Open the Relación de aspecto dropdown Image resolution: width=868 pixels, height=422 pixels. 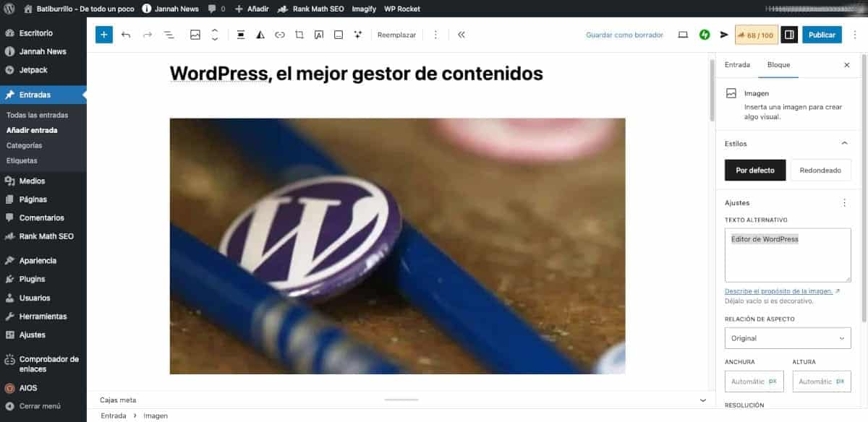coord(788,337)
